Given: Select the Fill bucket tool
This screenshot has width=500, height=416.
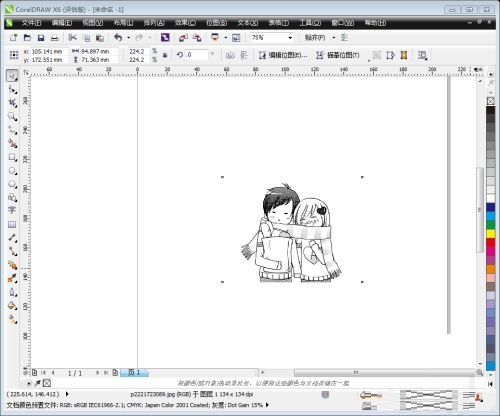Looking at the screenshot, I should pos(12,306).
